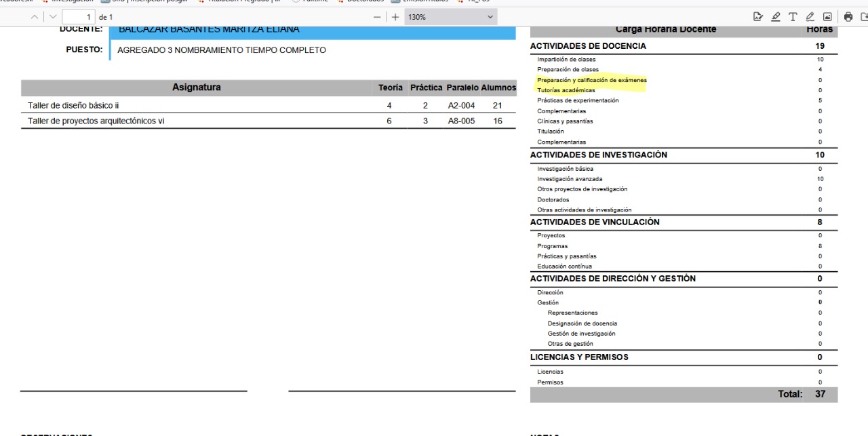Click the Otras actividades de investigación item
This screenshot has width=868, height=436.
click(585, 210)
